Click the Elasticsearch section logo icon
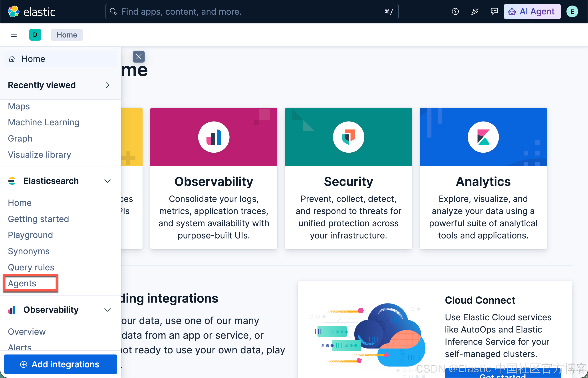Screen dimensions: 588x378 click(x=12, y=181)
